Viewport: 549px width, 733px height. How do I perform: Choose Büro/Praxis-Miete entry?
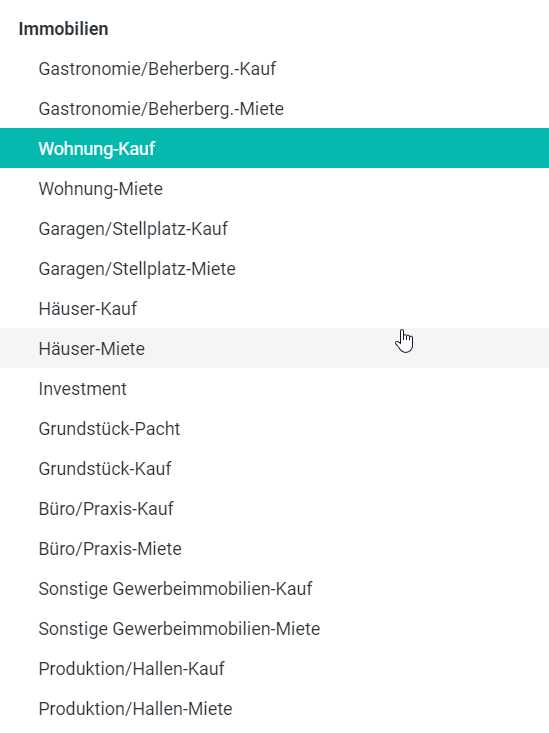pos(274,548)
